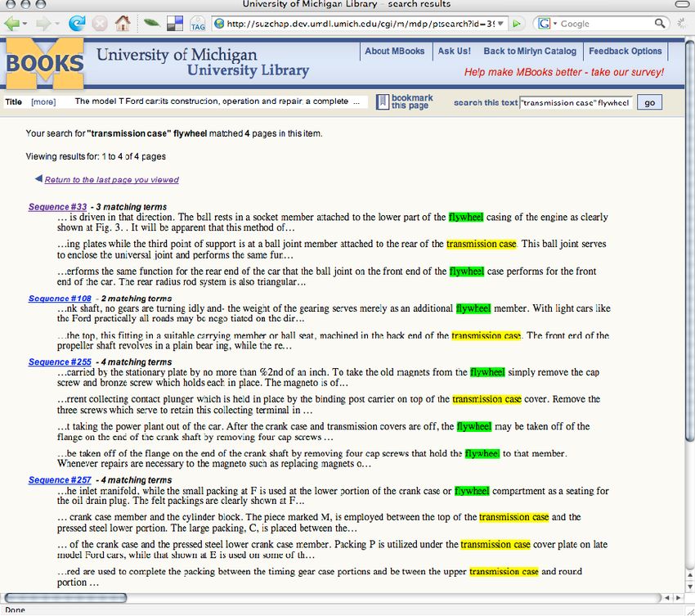Click the blue squares toolbar icon
Screen dimensions: 695x616
pos(175,23)
